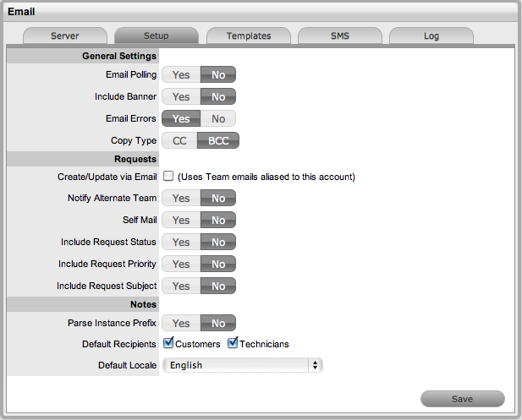Go to the SMS tab
The width and height of the screenshot is (522, 420).
[340, 36]
